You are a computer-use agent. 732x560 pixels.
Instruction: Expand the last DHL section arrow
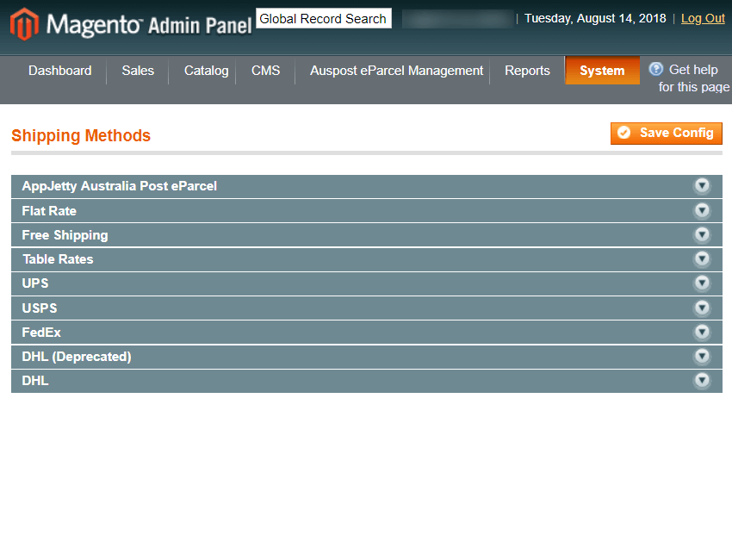[x=702, y=380]
